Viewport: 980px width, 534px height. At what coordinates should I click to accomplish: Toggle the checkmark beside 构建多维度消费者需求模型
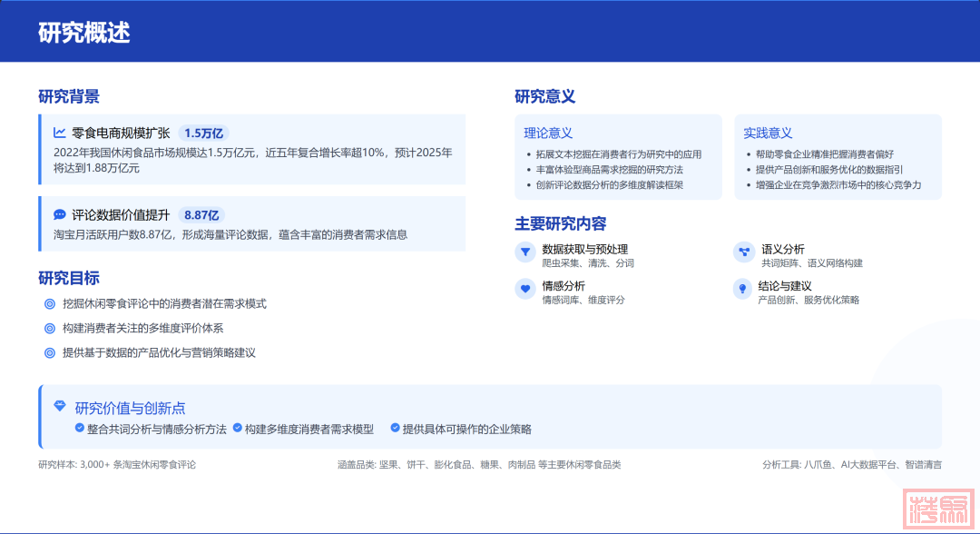click(238, 428)
